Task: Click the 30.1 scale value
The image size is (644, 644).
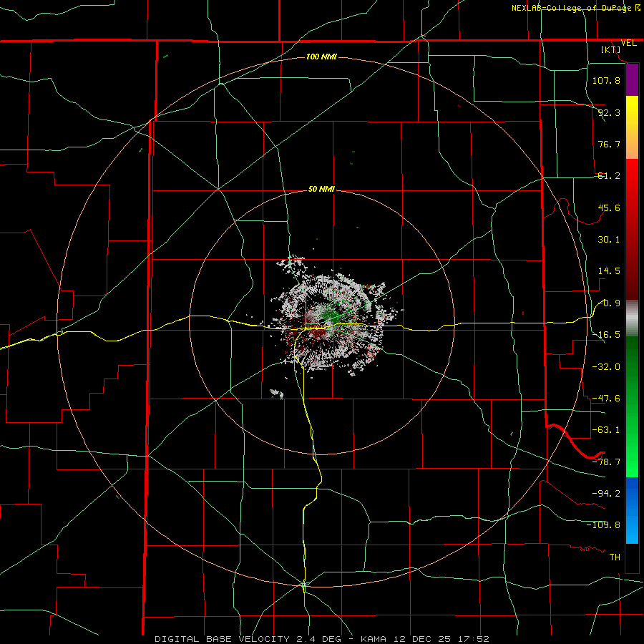Action: (609, 240)
